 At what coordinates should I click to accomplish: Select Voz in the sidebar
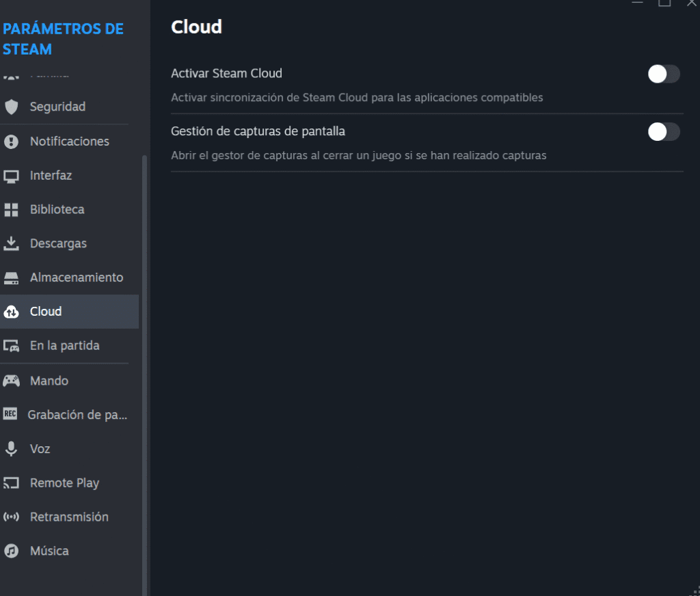[x=69, y=448]
